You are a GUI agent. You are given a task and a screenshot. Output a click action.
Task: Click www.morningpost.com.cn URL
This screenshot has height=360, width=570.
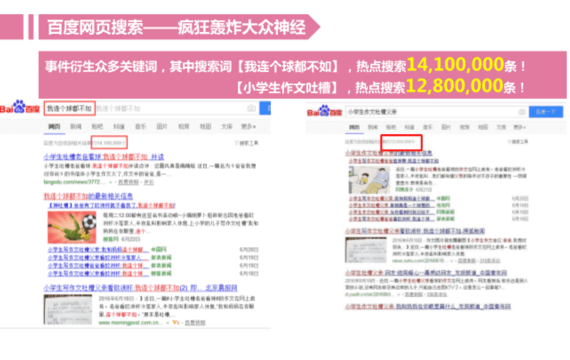(130, 323)
